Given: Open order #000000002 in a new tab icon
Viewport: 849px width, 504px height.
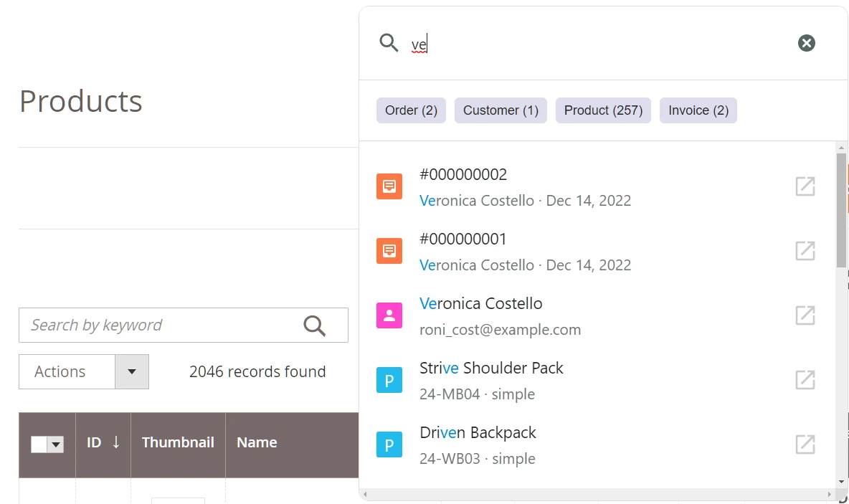Looking at the screenshot, I should pyautogui.click(x=805, y=186).
